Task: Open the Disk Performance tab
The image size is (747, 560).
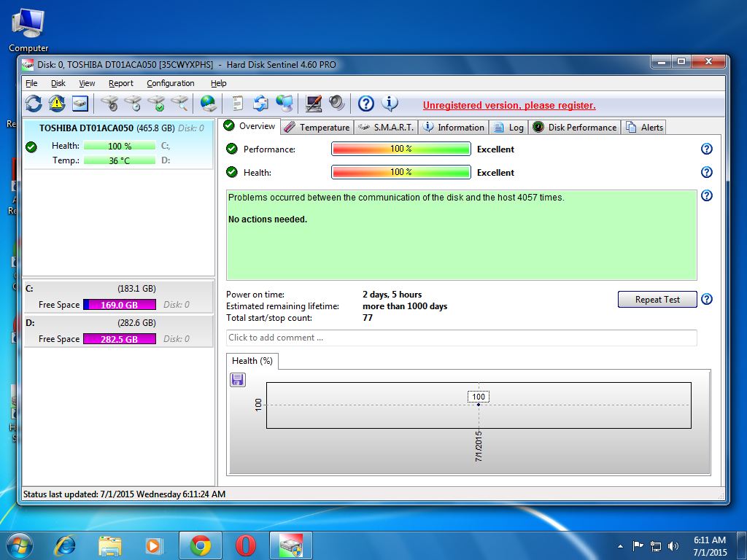Action: 575,128
